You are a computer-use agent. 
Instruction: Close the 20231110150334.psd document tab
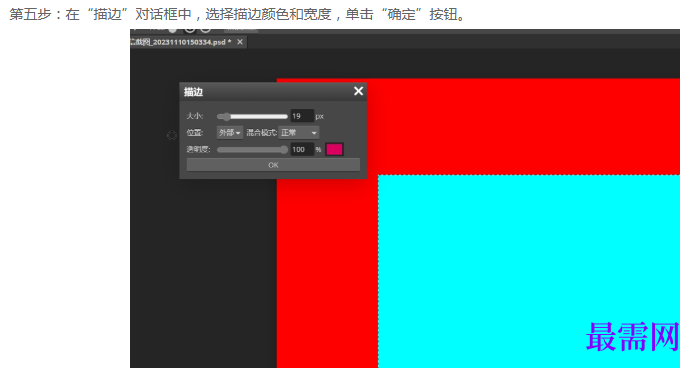coord(240,42)
